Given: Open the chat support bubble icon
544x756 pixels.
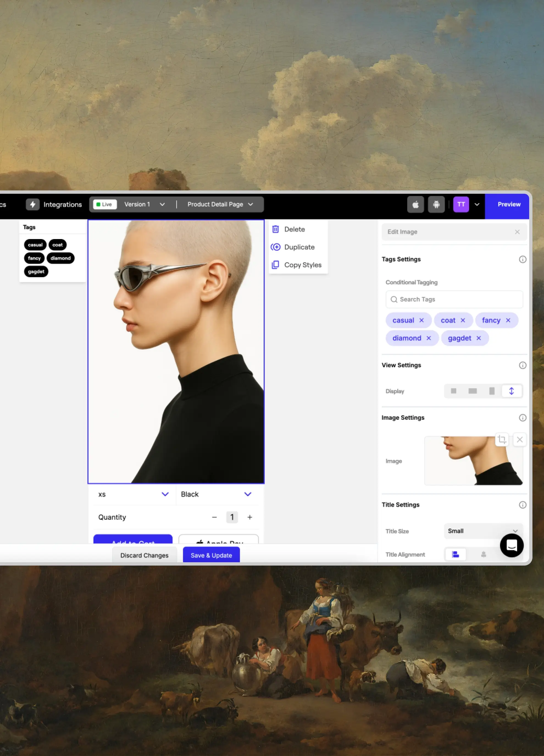Looking at the screenshot, I should point(511,545).
